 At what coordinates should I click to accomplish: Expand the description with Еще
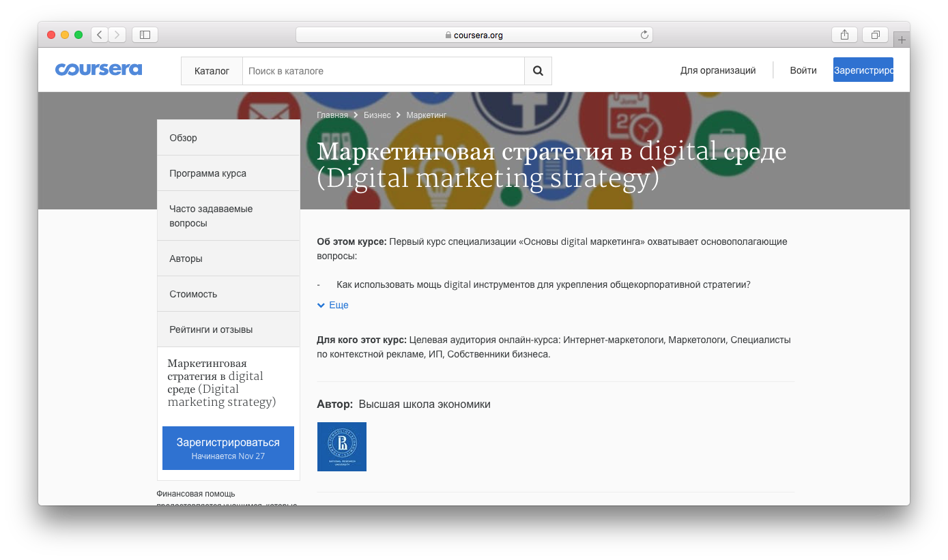point(333,305)
